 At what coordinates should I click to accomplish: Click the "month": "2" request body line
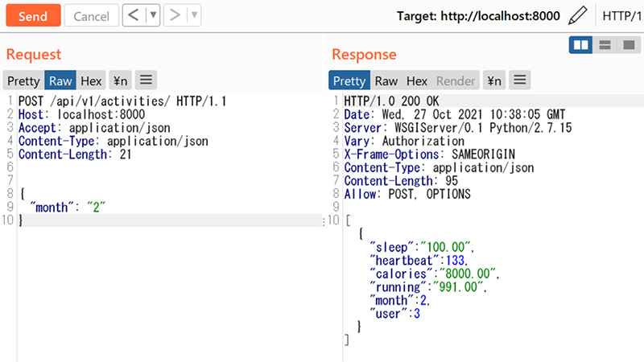tap(68, 207)
